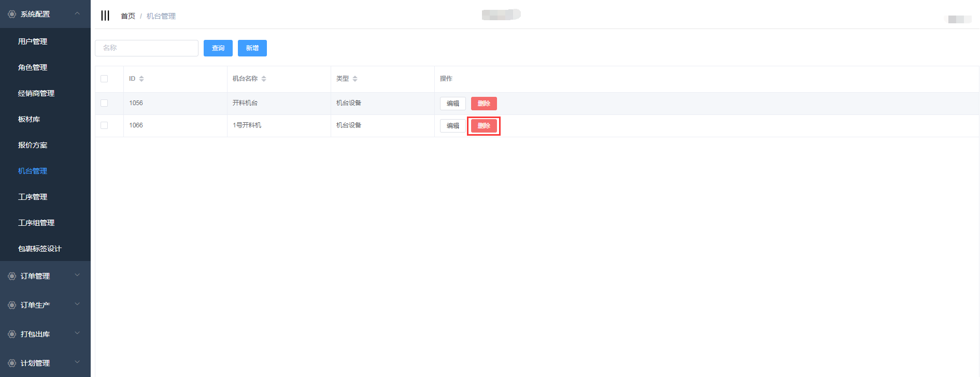Delete the 1号开料机 row

point(484,126)
